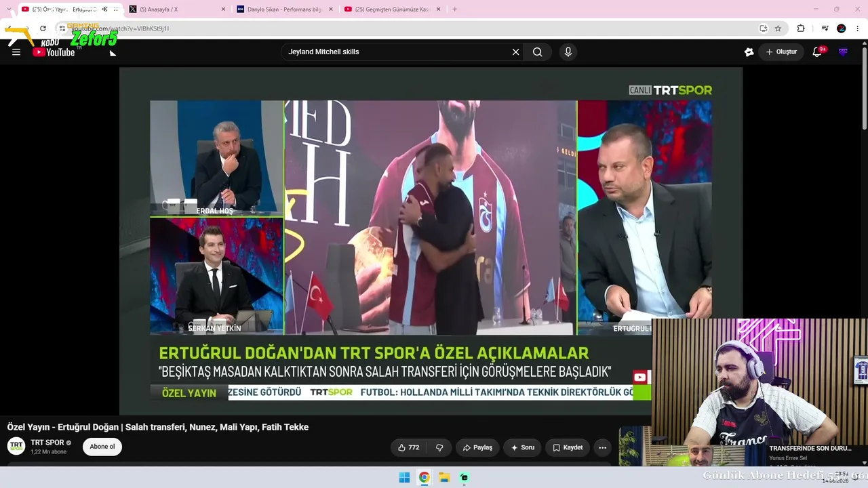
Task: Open Chrome three-dot menu
Action: pyautogui.click(x=858, y=28)
